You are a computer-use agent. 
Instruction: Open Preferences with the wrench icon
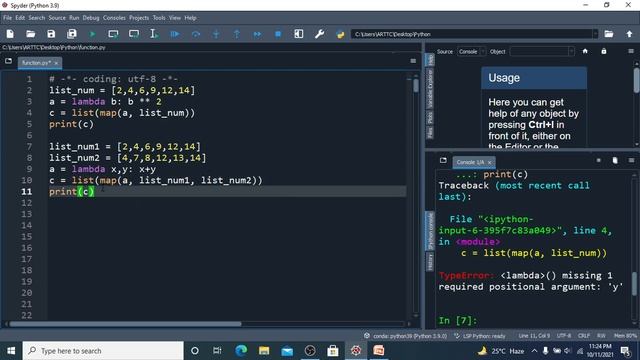point(319,34)
